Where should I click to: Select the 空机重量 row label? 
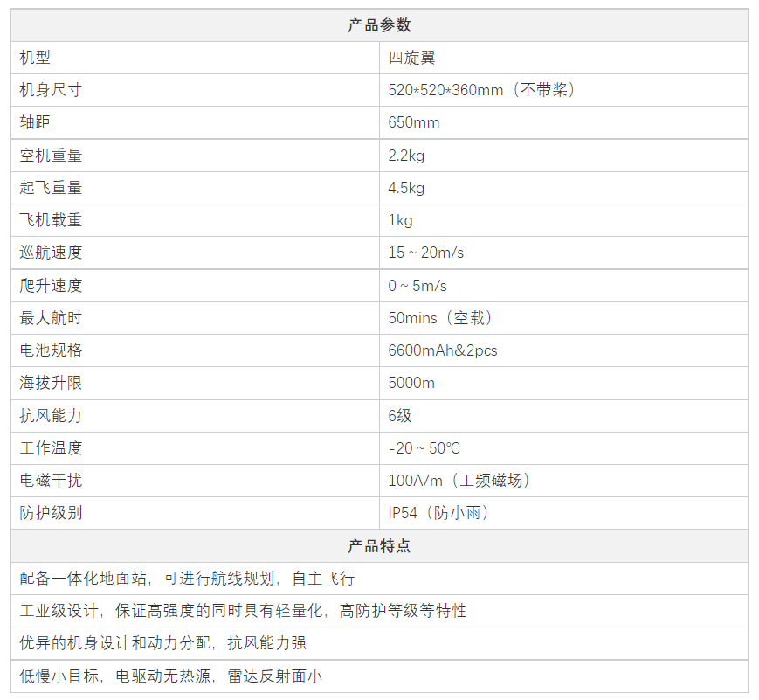[x=51, y=156]
